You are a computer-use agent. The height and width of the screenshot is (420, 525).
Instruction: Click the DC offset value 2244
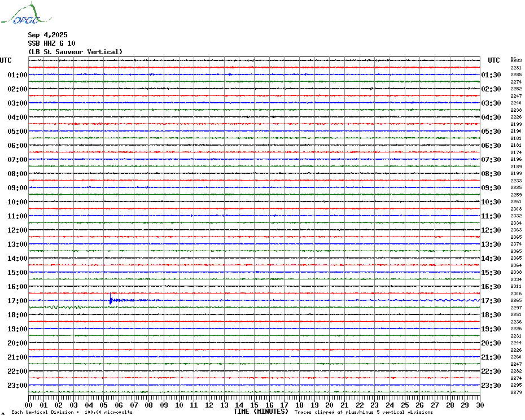(516, 343)
